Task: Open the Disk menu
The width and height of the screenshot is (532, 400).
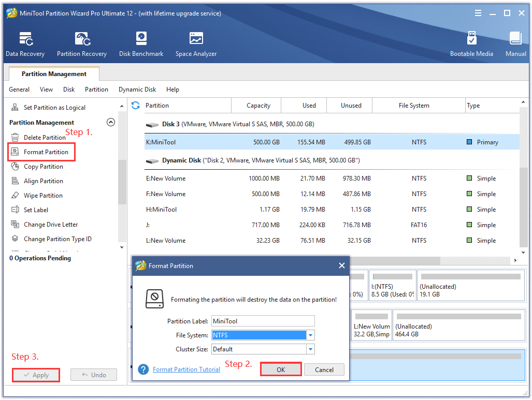Action: click(x=69, y=90)
